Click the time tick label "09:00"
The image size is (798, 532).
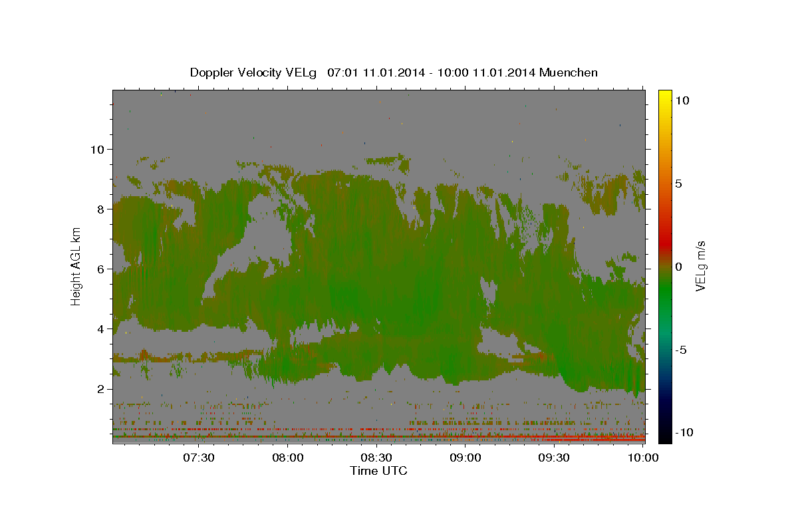(465, 458)
